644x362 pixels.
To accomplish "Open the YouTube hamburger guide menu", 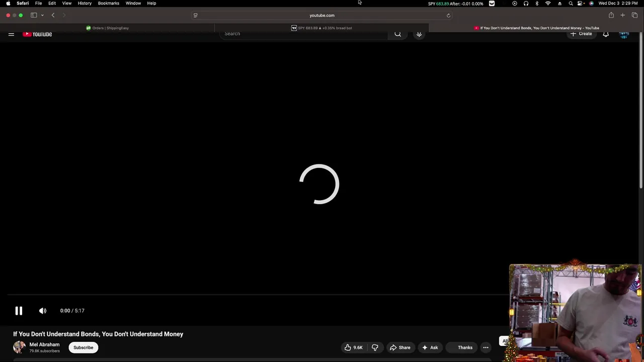I will click(x=11, y=34).
